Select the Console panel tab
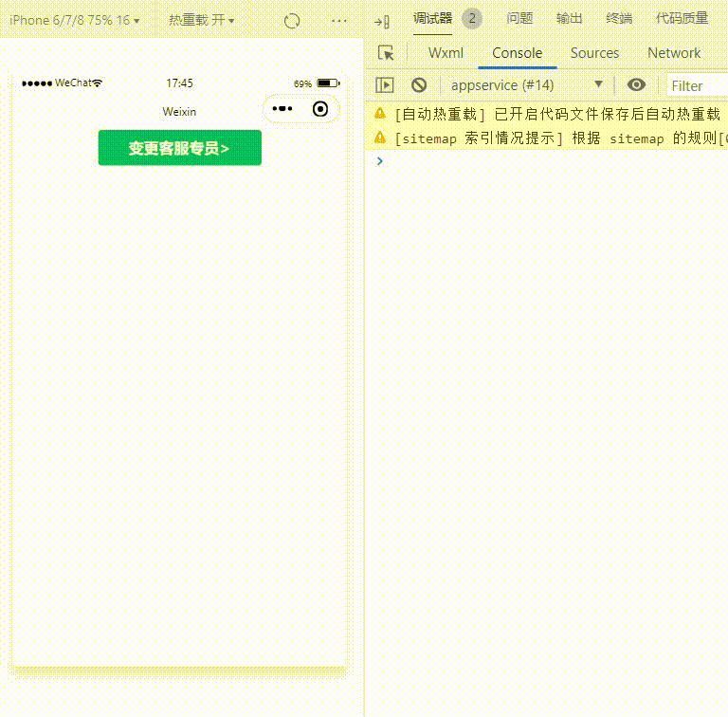Screen dimensions: 728x717 [518, 53]
